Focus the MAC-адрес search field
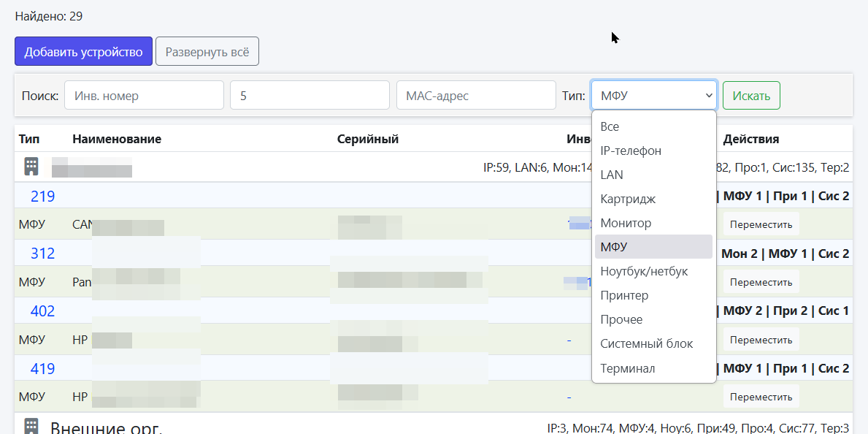The image size is (868, 434). (x=476, y=95)
